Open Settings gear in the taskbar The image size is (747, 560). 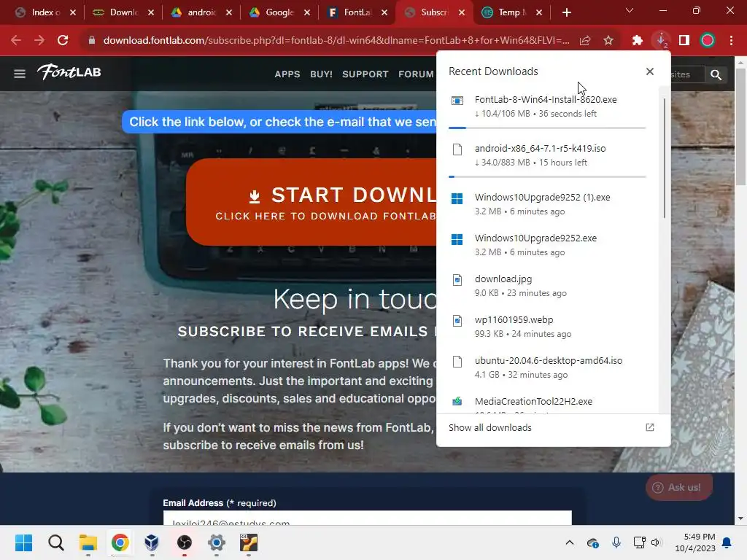pos(216,542)
